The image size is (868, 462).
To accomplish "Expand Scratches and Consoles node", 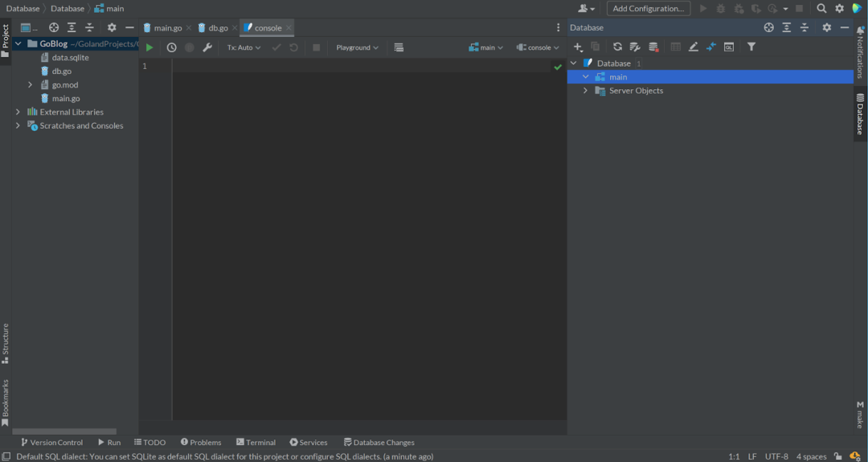I will click(18, 125).
